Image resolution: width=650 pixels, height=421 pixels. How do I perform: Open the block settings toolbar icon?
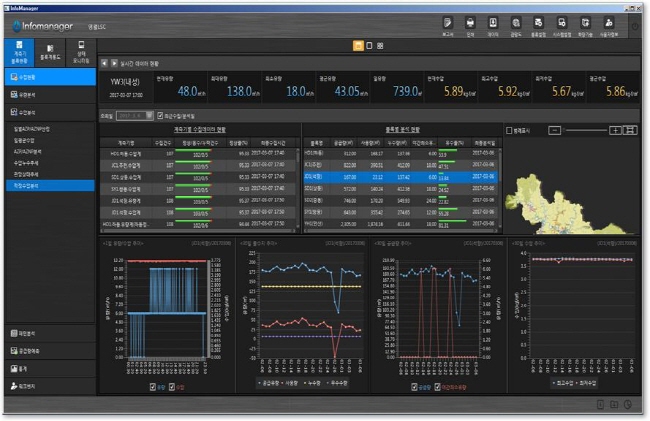tap(538, 22)
